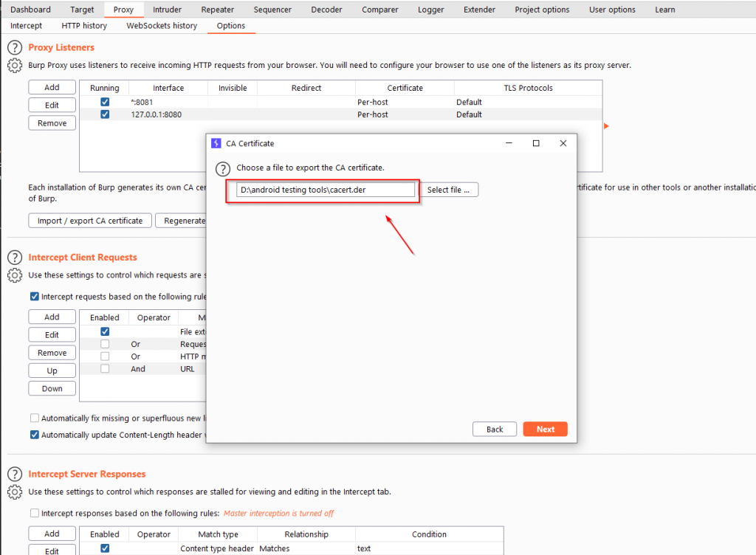Screen dimensions: 756x555
Task: Enable Intercept responses based on following rules
Action: (x=34, y=513)
